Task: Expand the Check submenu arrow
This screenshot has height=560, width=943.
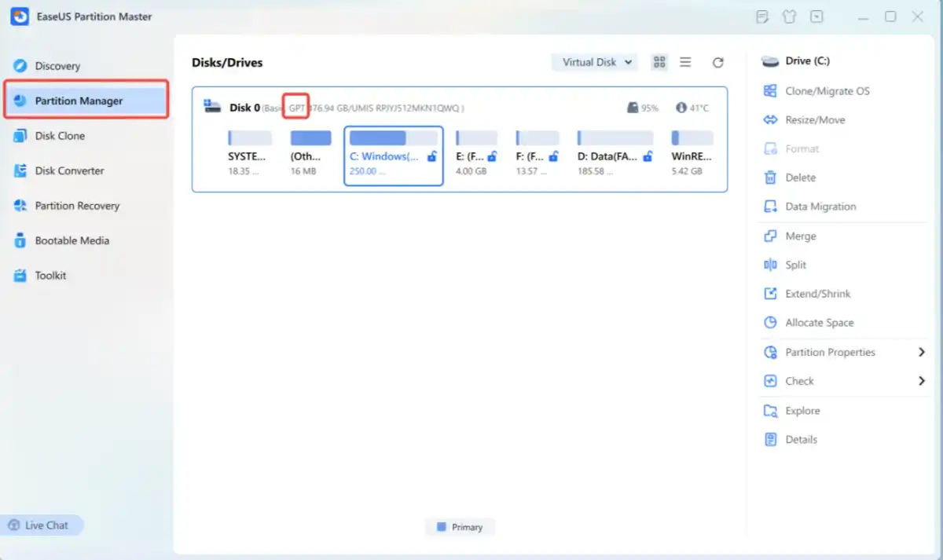Action: pos(922,381)
